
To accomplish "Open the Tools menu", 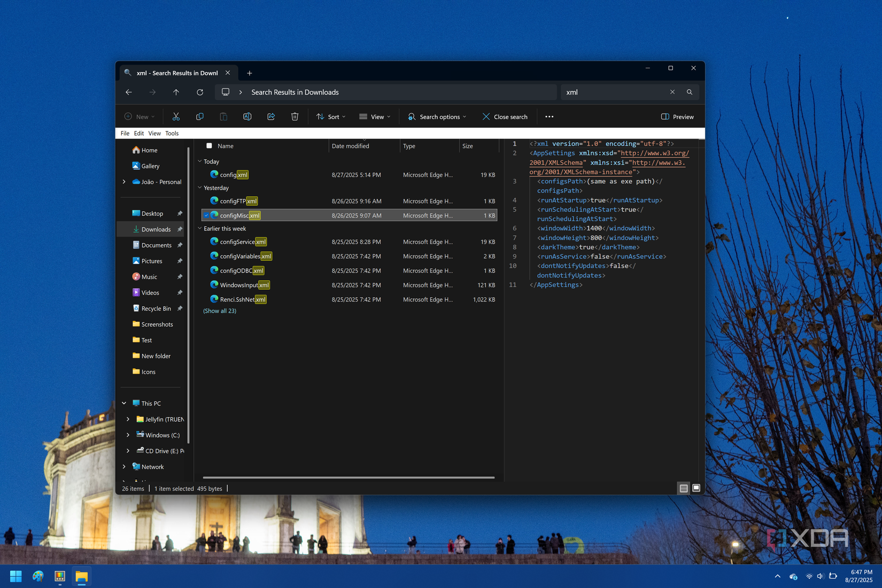I will coord(172,133).
